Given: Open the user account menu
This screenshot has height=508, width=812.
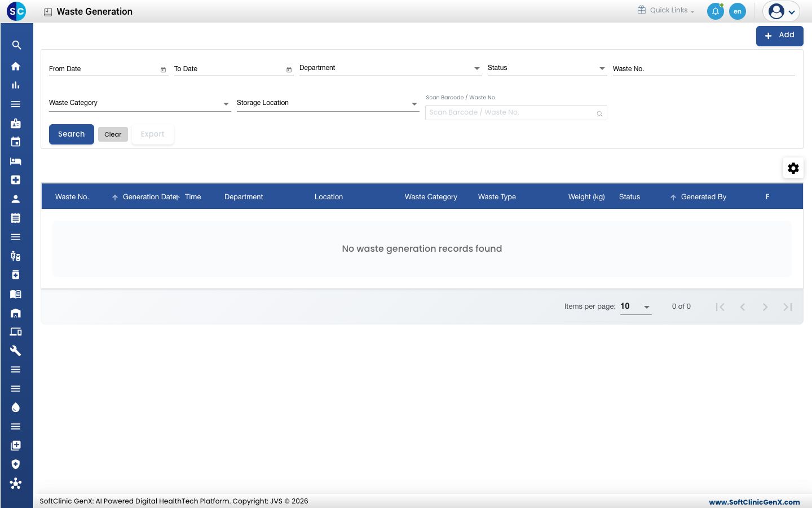Looking at the screenshot, I should [782, 11].
